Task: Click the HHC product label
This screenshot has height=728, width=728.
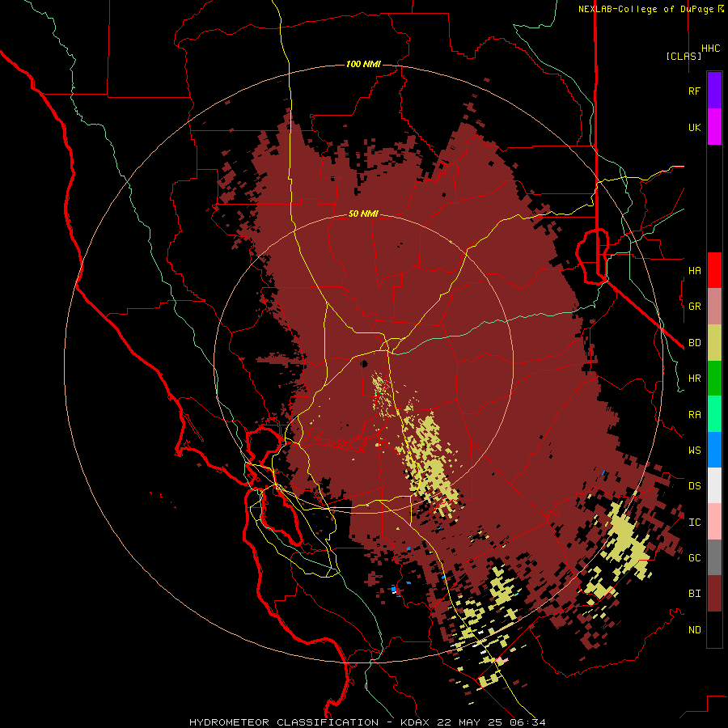Action: (x=711, y=49)
